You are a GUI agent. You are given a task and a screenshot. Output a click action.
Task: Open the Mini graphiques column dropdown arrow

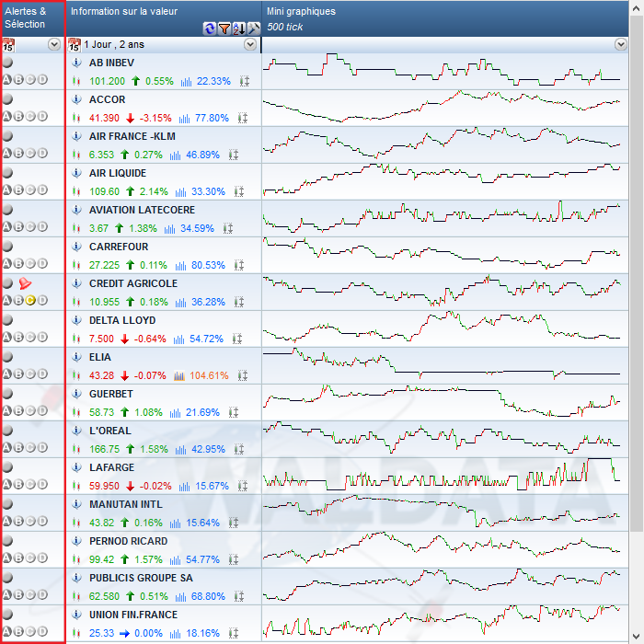(x=621, y=44)
